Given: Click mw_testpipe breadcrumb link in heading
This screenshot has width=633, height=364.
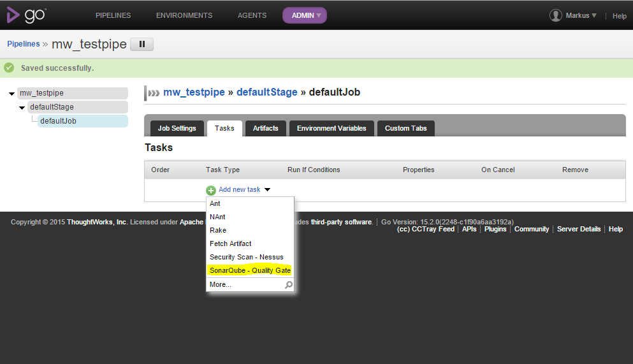Looking at the screenshot, I should tap(194, 92).
